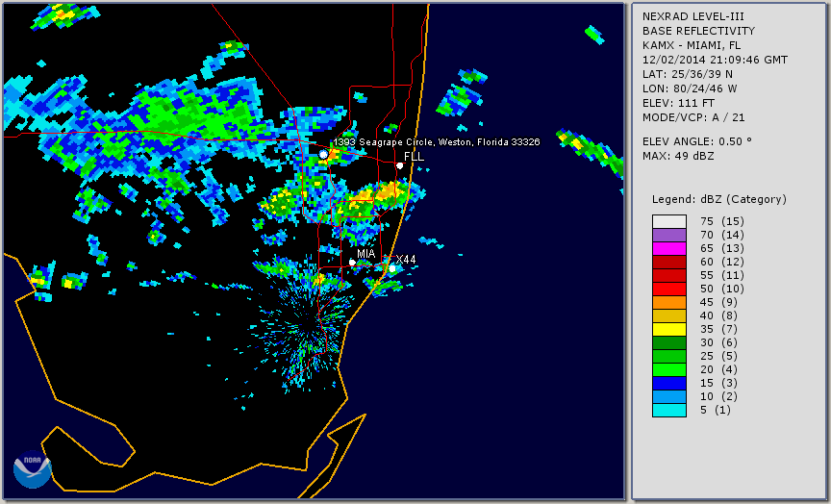Click the 35 (7) legend value text

tap(718, 329)
